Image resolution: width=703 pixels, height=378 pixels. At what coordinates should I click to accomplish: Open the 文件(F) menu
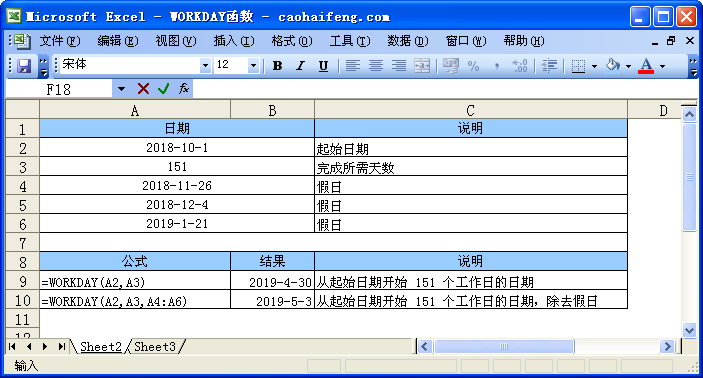[x=60, y=41]
